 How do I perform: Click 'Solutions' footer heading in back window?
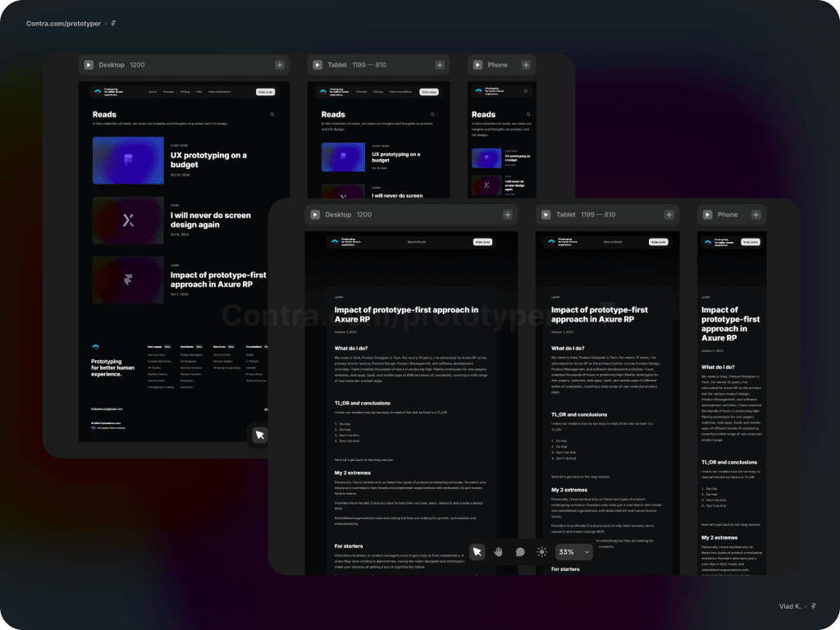click(x=187, y=347)
